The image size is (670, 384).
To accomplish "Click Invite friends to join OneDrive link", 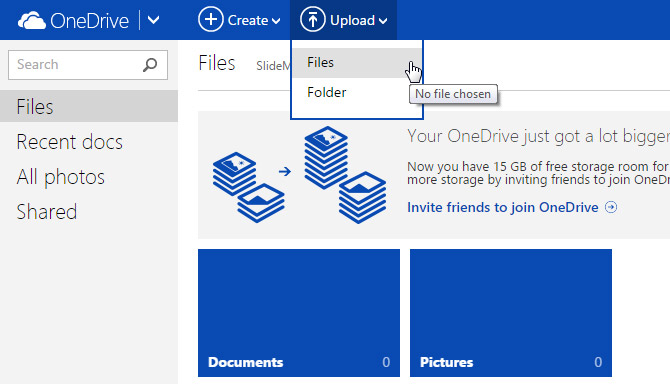I will 502,208.
